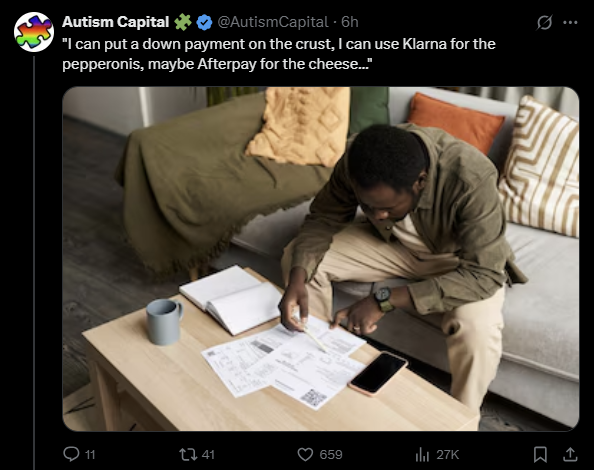
Task: Share the post using upload arrow icon
Action: [x=570, y=454]
